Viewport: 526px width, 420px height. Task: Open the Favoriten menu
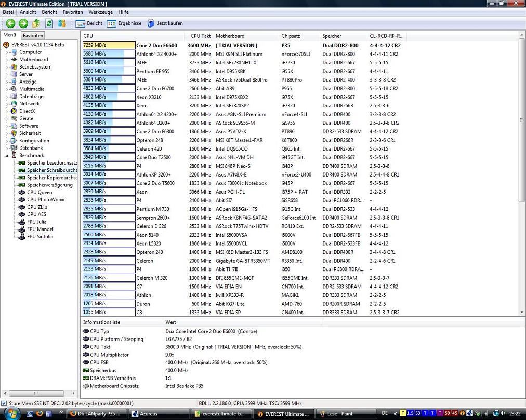(x=73, y=12)
